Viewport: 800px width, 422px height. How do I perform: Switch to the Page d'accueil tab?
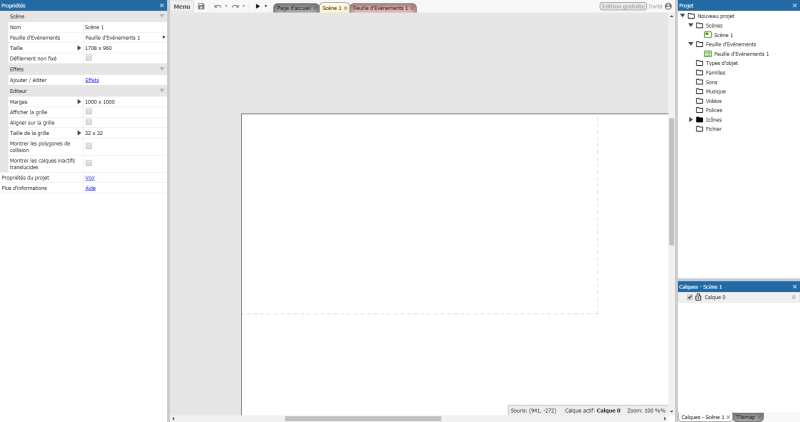pyautogui.click(x=294, y=8)
